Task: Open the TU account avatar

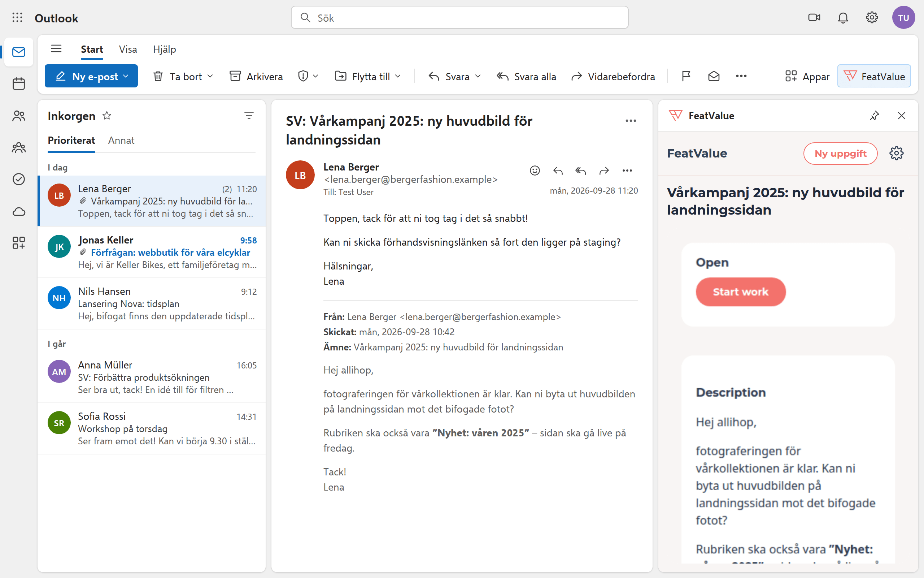Action: pos(903,18)
